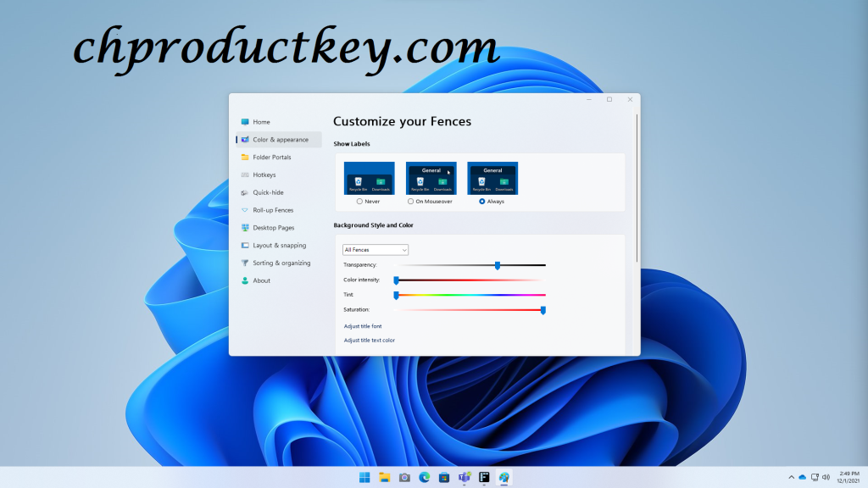Select the Always radio button for labels
The image size is (868, 488).
click(481, 202)
